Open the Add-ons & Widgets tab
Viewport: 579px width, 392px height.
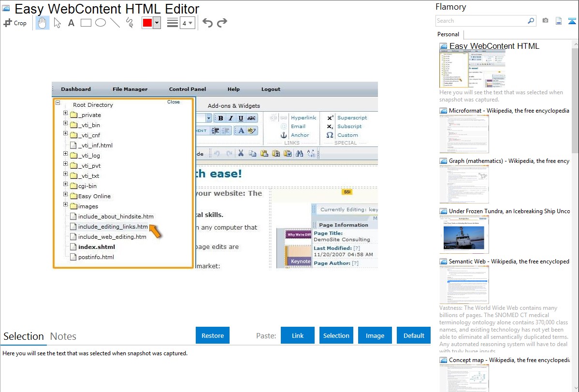click(x=234, y=106)
